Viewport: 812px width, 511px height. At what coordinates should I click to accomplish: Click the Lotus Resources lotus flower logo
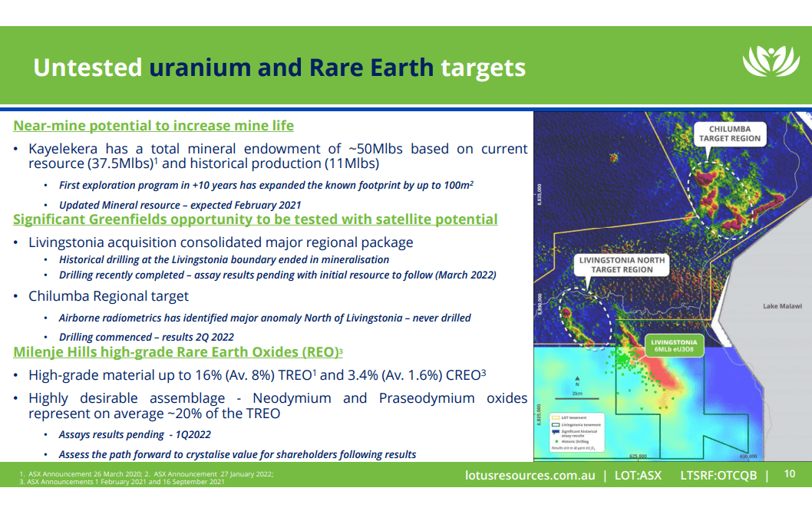[x=771, y=61]
